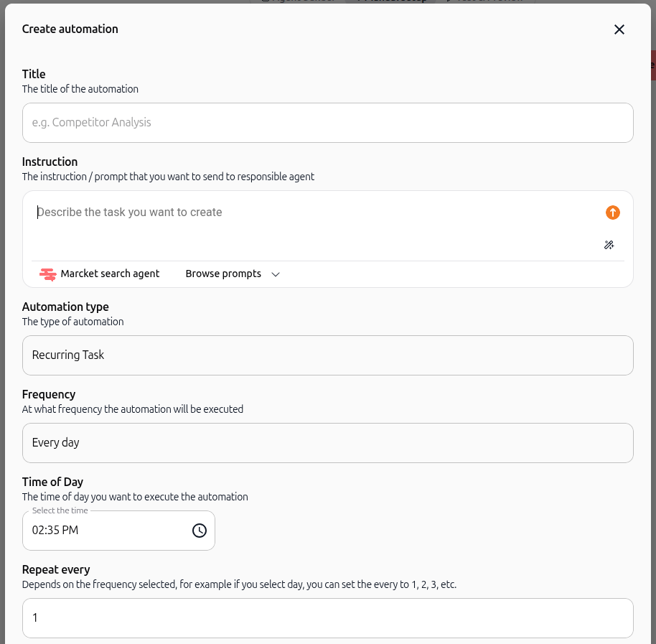Image resolution: width=656 pixels, height=644 pixels.
Task: Expand the Browse prompts chevron
Action: [x=276, y=274]
